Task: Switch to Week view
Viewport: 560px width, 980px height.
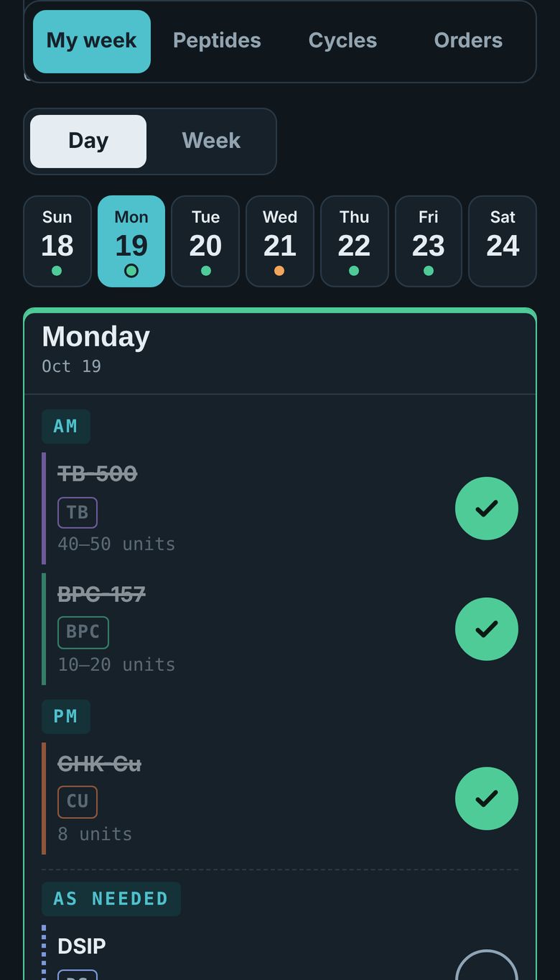Action: coord(211,141)
